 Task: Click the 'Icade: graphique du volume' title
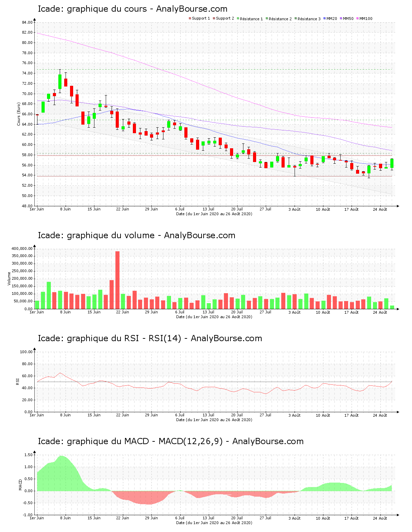[137, 235]
